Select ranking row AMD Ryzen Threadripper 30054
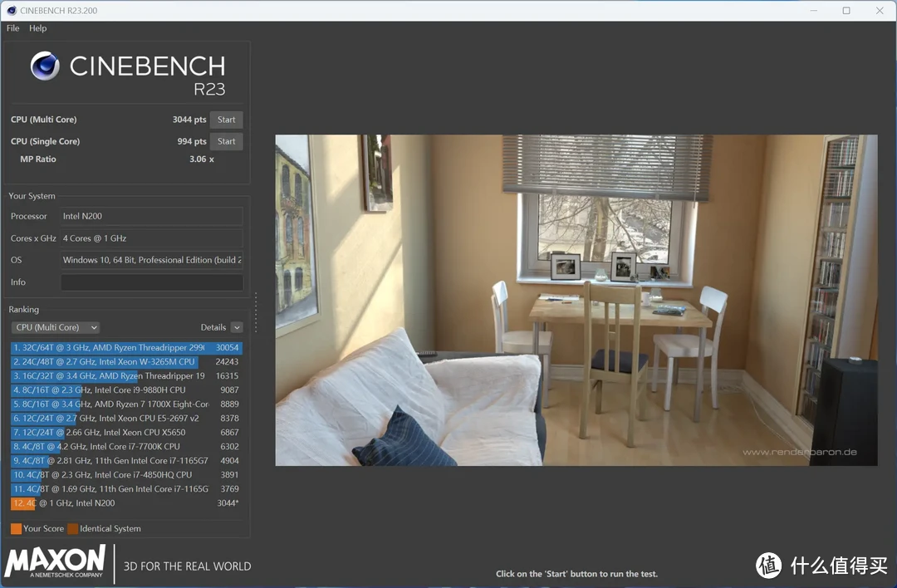Image resolution: width=897 pixels, height=588 pixels. pyautogui.click(x=126, y=347)
